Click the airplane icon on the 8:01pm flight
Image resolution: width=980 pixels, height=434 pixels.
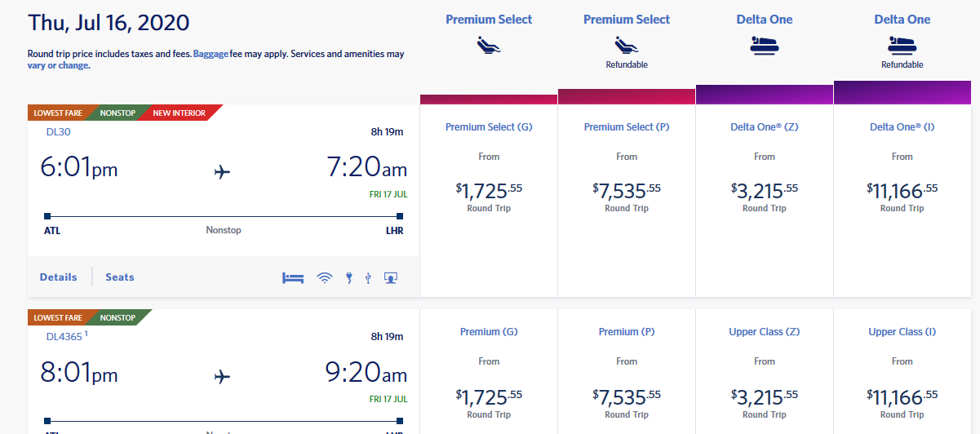pos(222,376)
